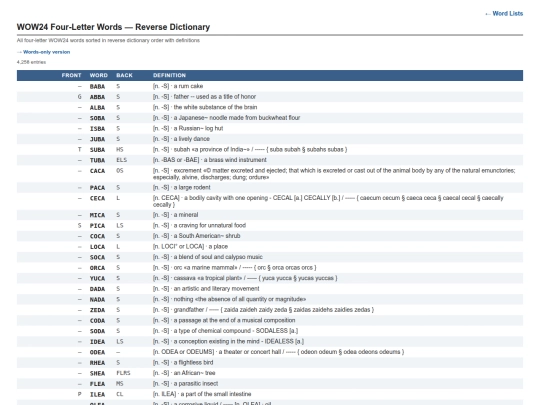Click the definition 'a flightless bird'
Viewport: 540px width, 405px height.
(193, 363)
